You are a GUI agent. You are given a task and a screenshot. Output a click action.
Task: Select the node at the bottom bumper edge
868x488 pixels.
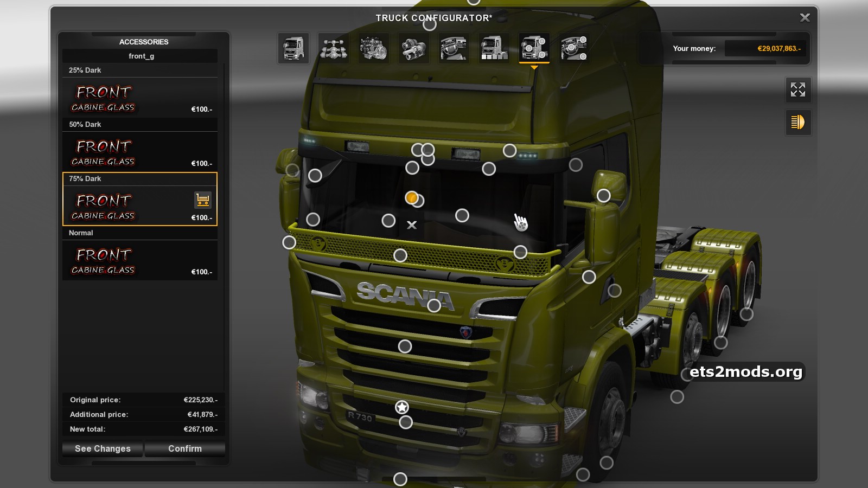click(400, 479)
